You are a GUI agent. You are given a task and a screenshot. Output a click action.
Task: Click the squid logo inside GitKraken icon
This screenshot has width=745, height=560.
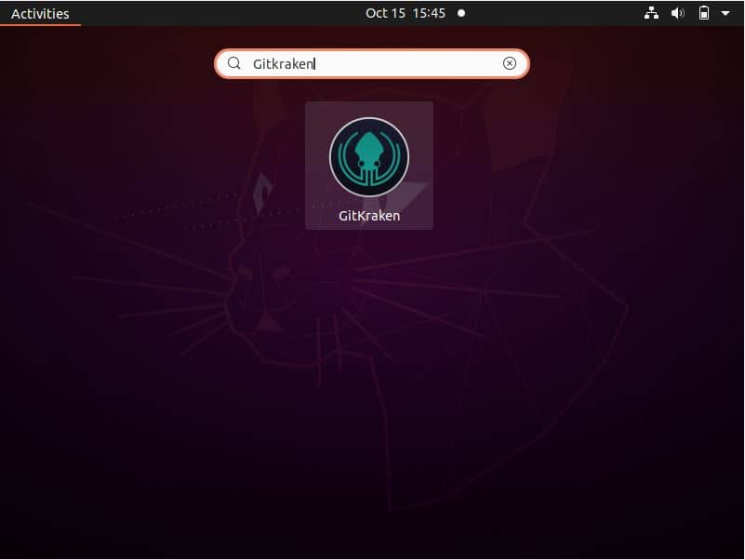[369, 156]
